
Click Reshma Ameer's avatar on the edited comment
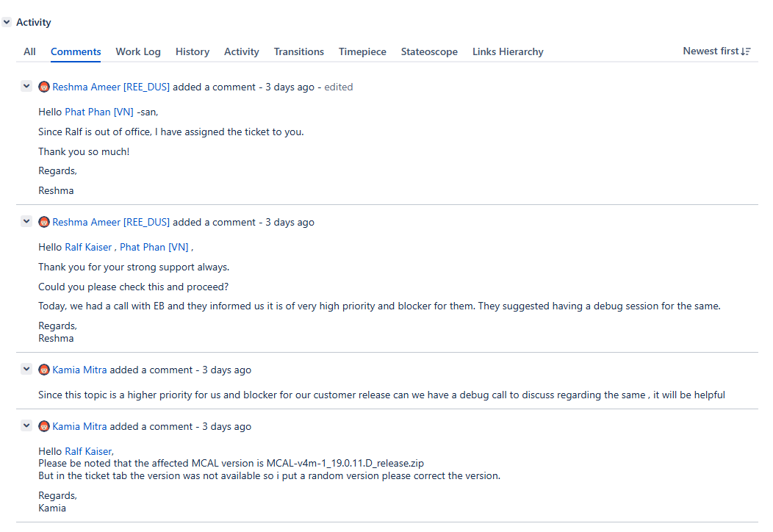[x=44, y=87]
